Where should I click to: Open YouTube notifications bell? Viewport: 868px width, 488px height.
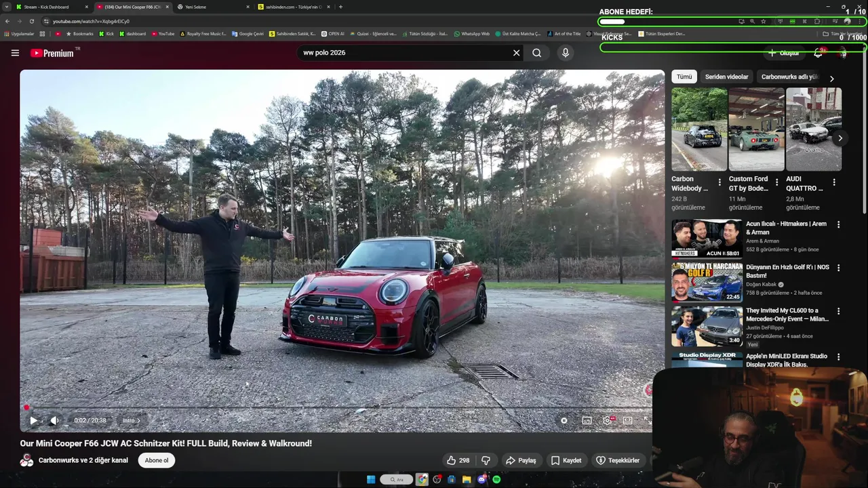pos(818,53)
